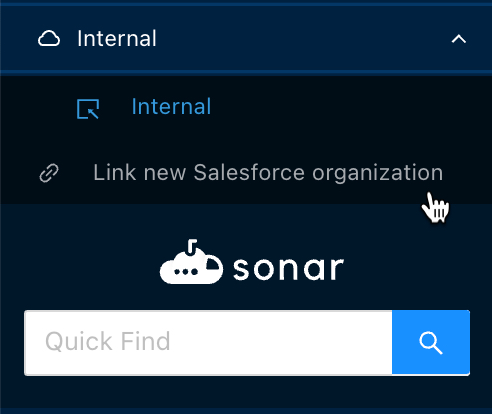Viewport: 492px width, 414px height.
Task: Open the blue Internal organization link
Action: [x=171, y=107]
